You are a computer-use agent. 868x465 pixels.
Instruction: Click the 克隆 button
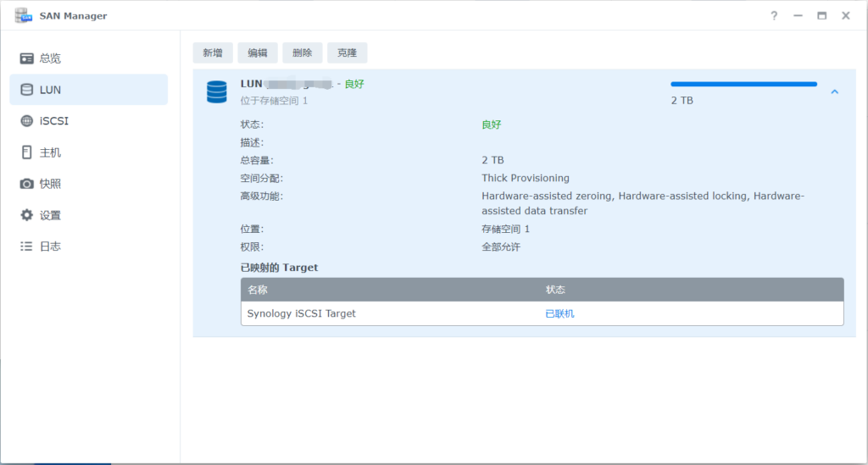[x=347, y=53]
